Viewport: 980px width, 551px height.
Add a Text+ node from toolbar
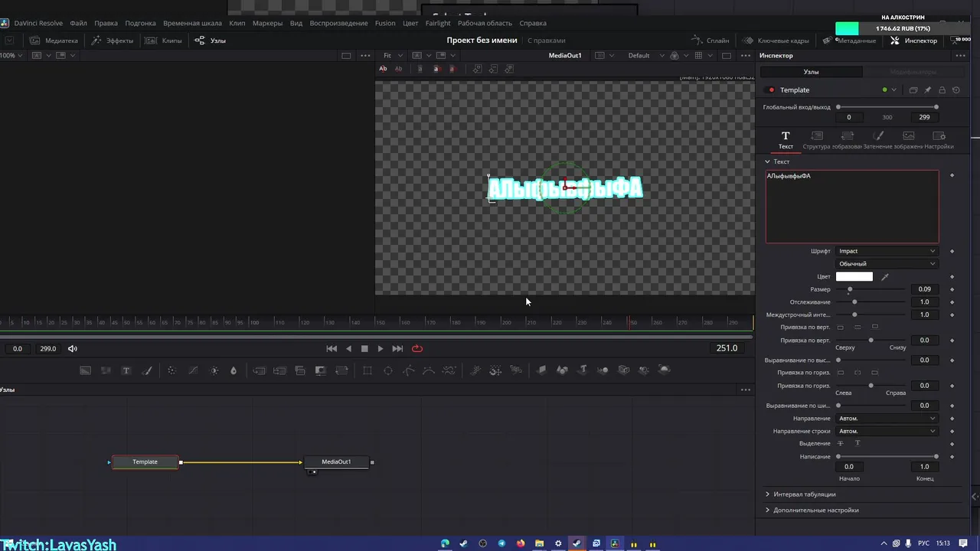126,370
